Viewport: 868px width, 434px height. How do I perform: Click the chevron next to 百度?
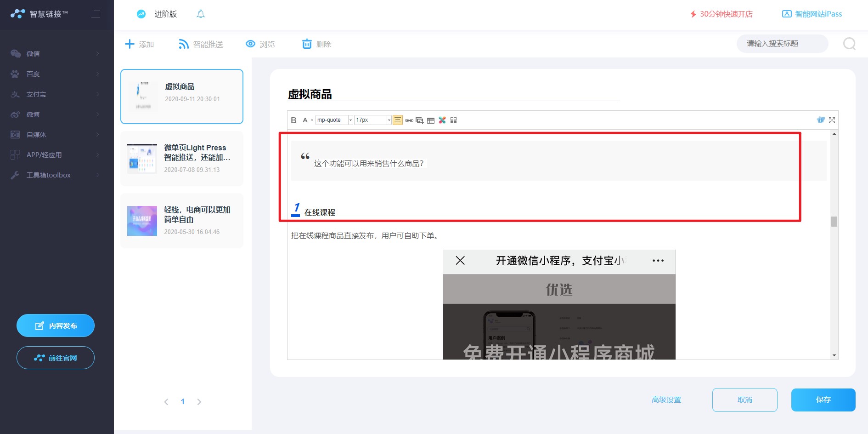(x=98, y=74)
